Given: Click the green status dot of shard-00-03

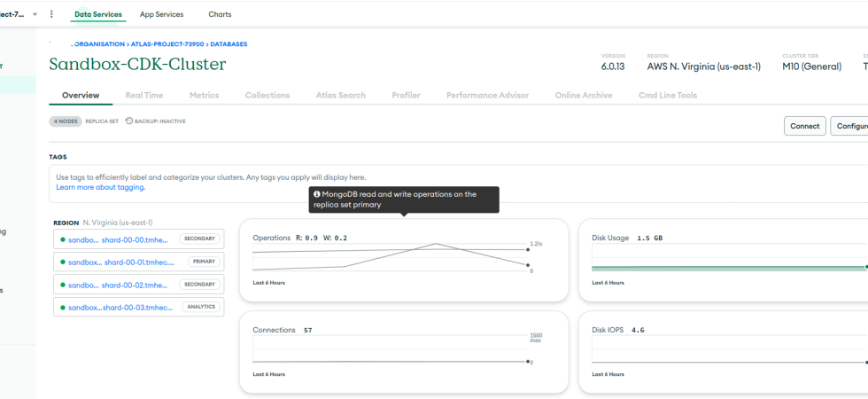Looking at the screenshot, I should tap(63, 308).
